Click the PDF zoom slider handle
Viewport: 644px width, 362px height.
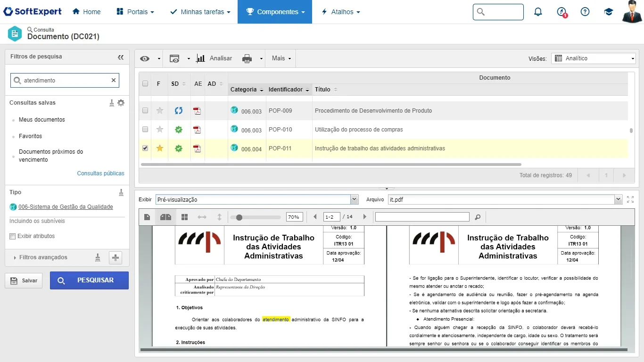(x=239, y=217)
